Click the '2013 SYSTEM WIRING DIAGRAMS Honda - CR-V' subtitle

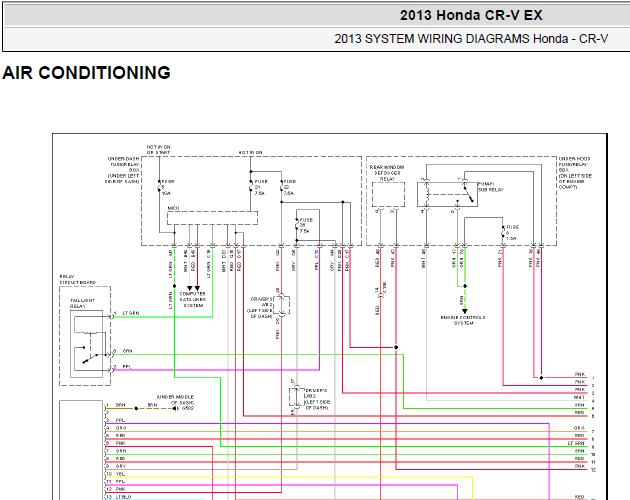(471, 39)
